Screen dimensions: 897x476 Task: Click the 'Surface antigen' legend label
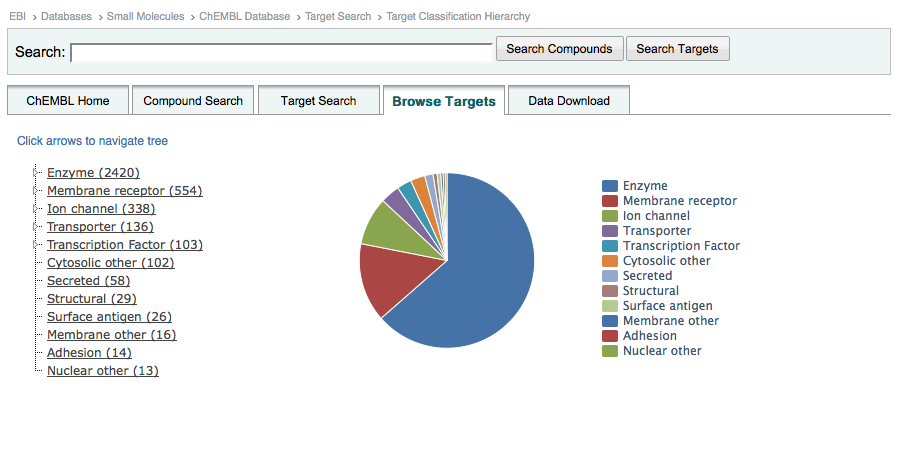[x=668, y=306]
